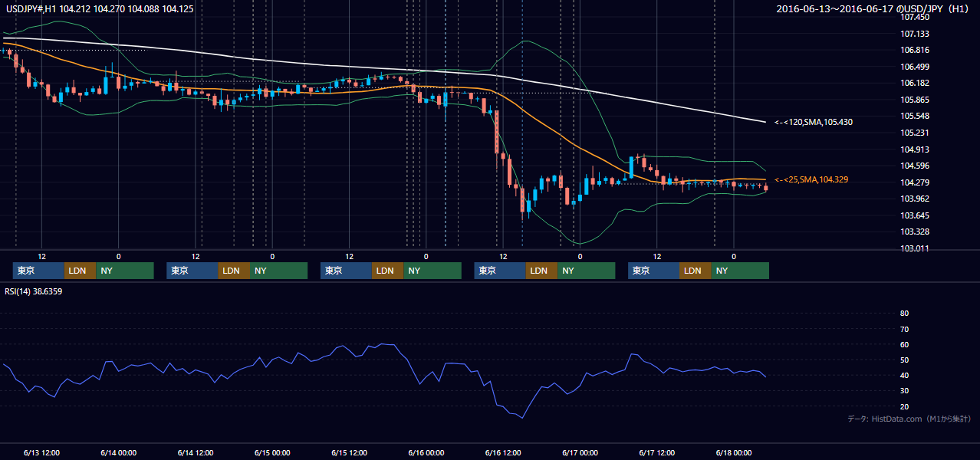Image resolution: width=980 pixels, height=460 pixels.
Task: Select the 6/17 12:00 time axis label
Action: 656,452
